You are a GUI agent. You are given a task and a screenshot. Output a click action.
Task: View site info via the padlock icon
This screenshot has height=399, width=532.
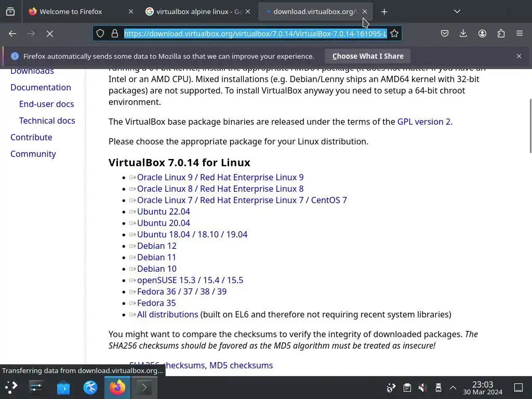(115, 34)
